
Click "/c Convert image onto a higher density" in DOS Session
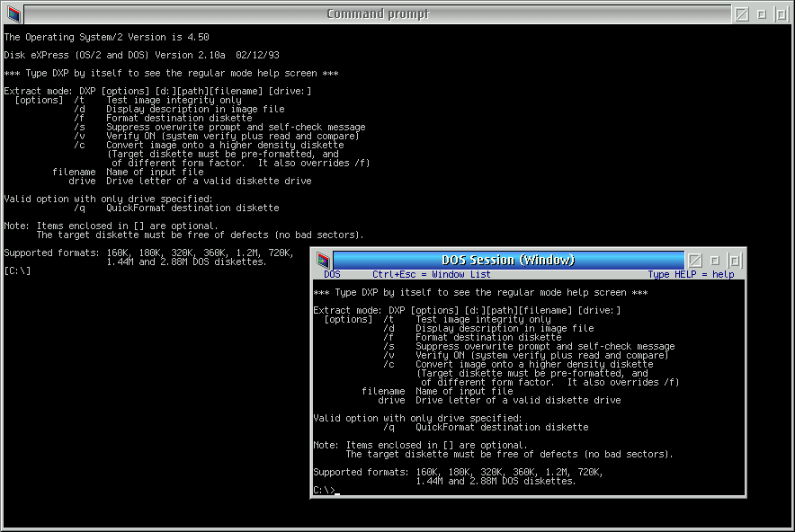[518, 364]
